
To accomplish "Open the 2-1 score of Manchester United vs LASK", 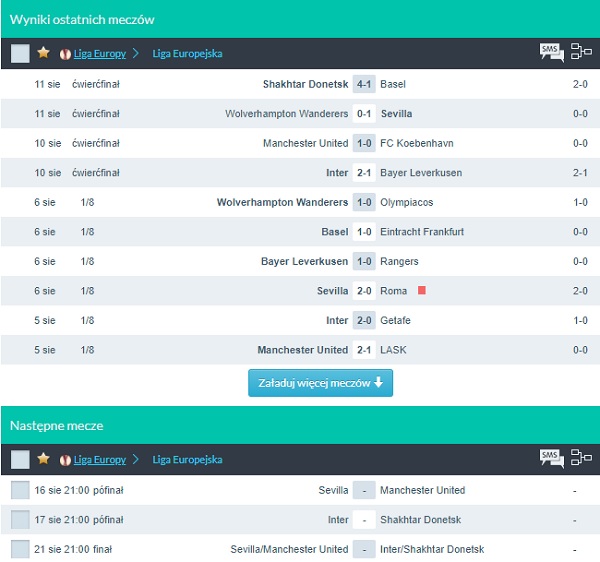I will click(364, 350).
